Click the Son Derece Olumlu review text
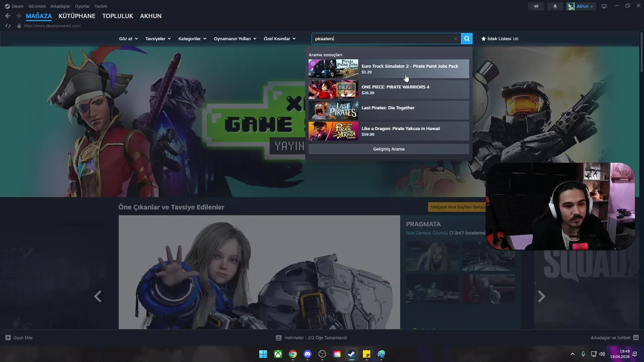Screen dimensions: 644x362 (x=427, y=233)
